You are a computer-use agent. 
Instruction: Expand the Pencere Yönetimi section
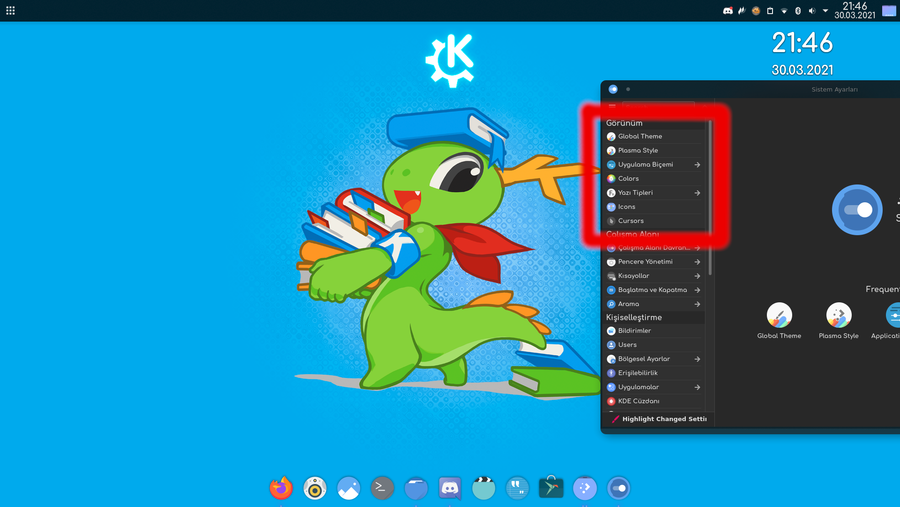697,261
